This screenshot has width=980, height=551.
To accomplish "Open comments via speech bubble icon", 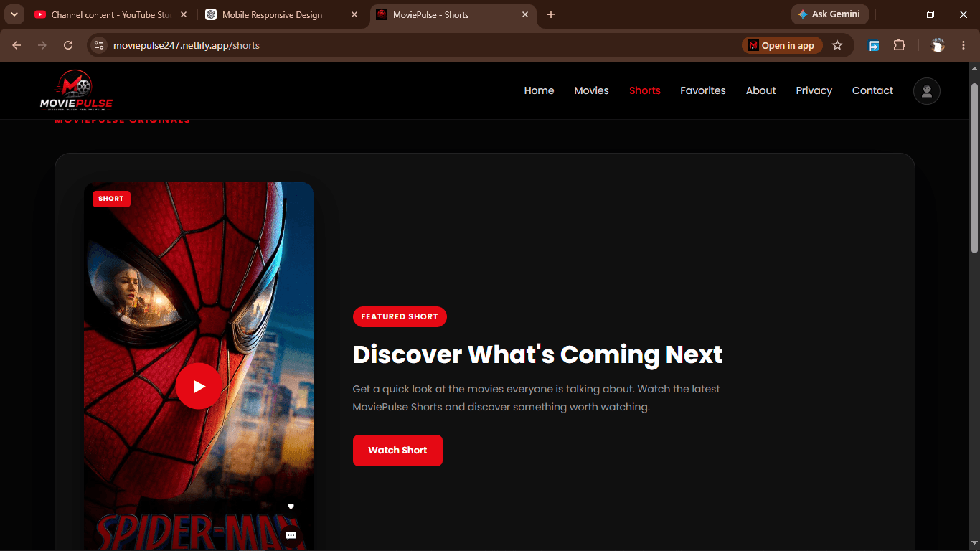I will point(291,536).
